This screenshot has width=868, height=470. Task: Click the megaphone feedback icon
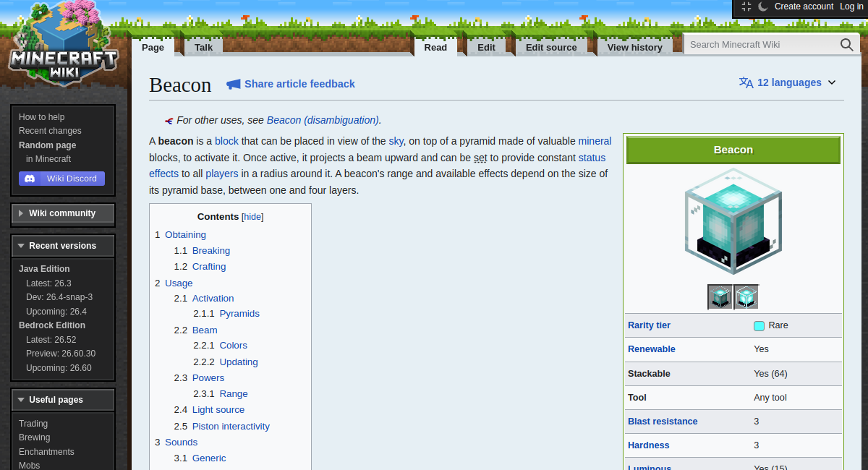click(234, 84)
